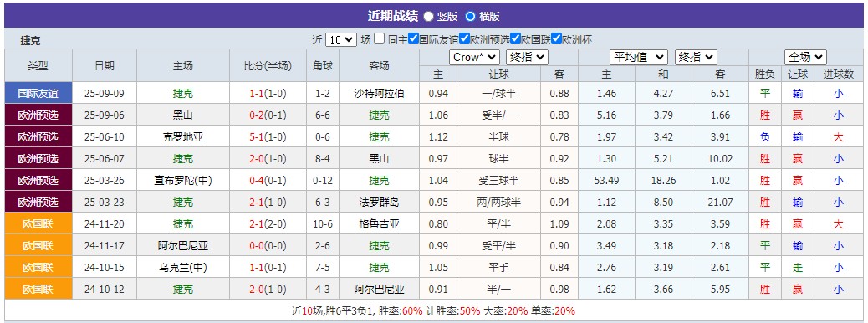The height and width of the screenshot is (323, 868).
Task: Open the 2-1(2-0) score against 格鲁吉亚
Action: [x=268, y=223]
